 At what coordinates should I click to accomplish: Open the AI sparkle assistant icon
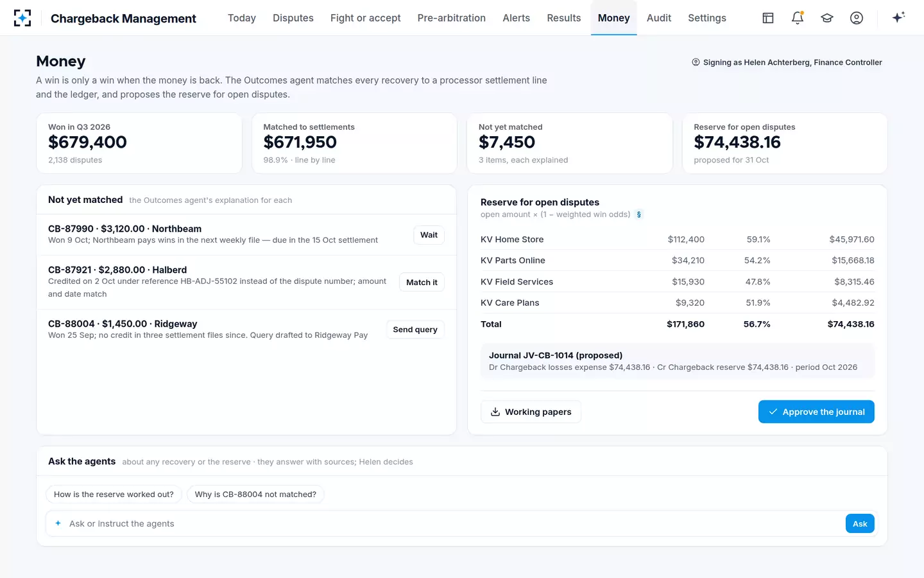(898, 17)
